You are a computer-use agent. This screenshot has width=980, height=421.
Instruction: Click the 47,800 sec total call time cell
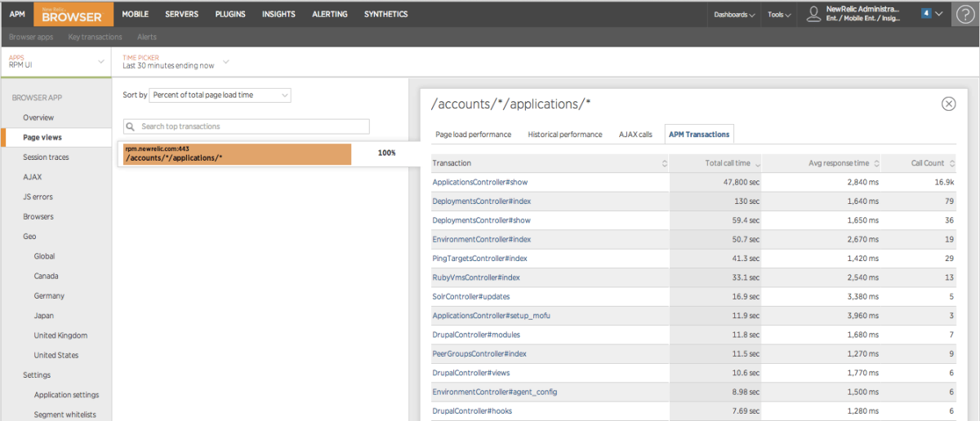click(x=715, y=182)
